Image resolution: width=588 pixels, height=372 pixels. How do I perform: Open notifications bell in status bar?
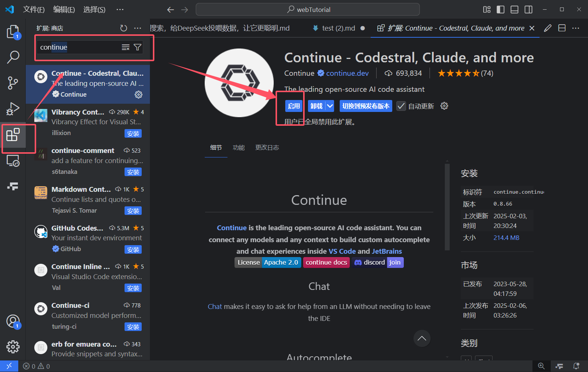[x=576, y=366]
